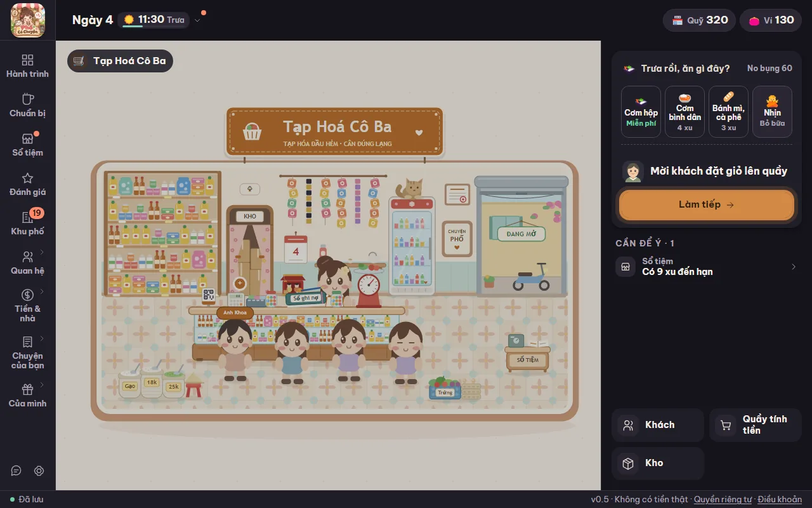The width and height of the screenshot is (812, 508).
Task: Click the Gạo rice jar
Action: pyautogui.click(x=130, y=383)
